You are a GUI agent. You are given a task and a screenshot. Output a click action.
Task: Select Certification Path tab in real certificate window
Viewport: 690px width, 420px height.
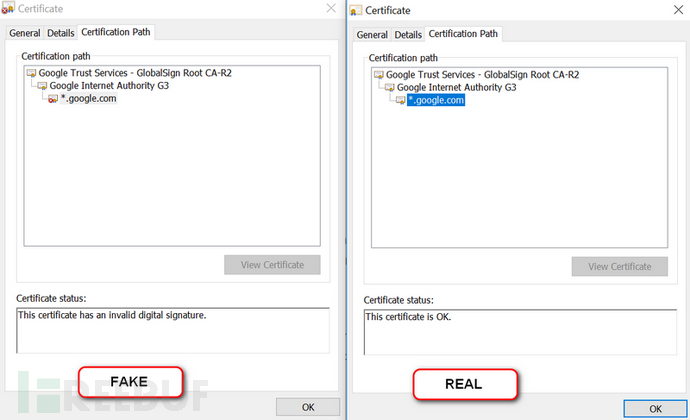pos(463,34)
